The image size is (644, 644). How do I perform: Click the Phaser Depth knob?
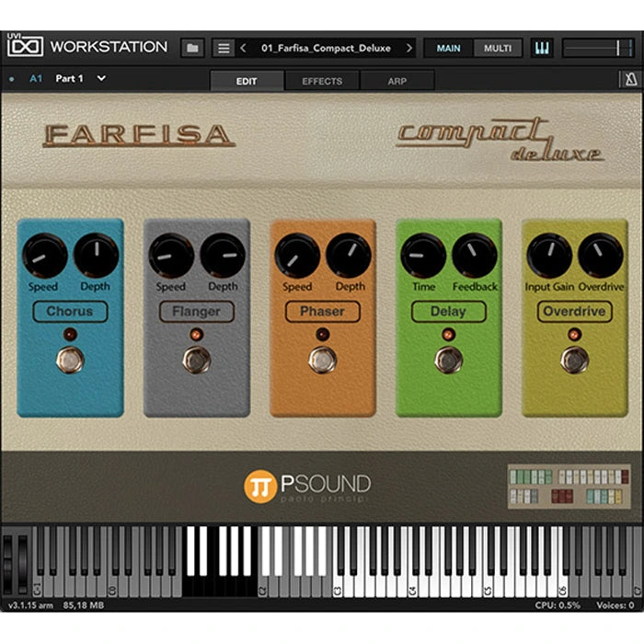[349, 256]
